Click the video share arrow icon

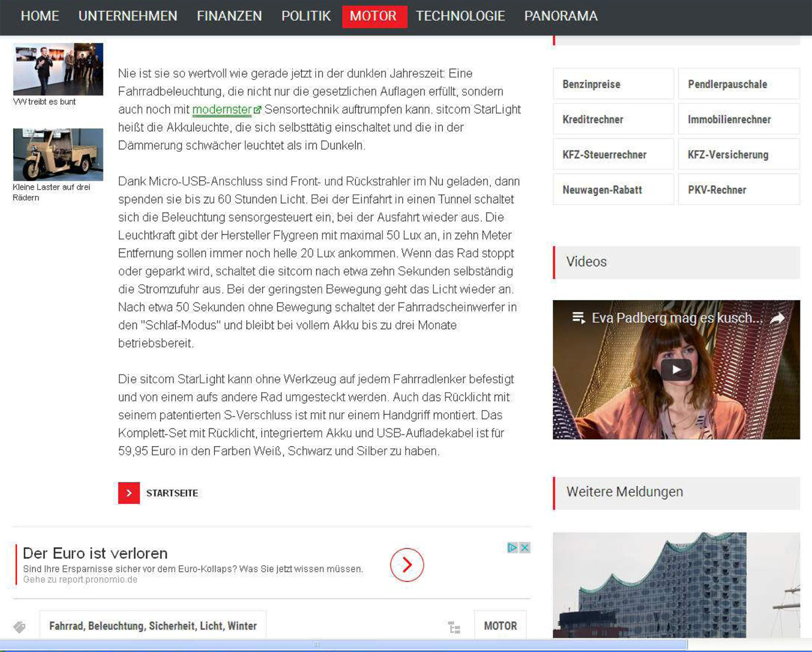(777, 318)
